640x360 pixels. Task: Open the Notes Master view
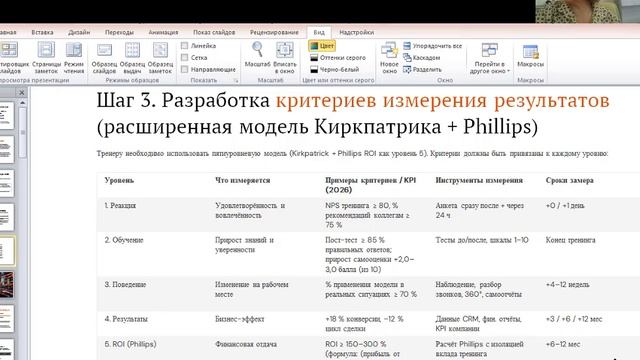(x=160, y=57)
